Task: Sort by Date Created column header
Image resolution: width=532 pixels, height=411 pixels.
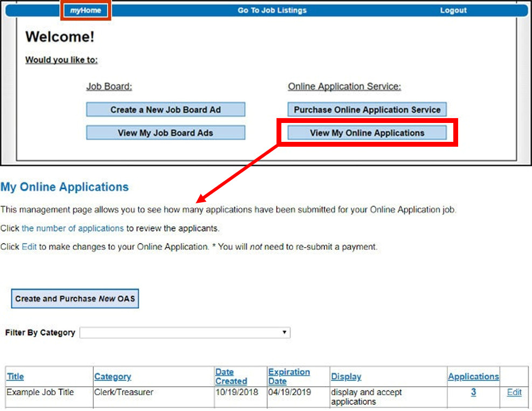Action: pos(231,376)
